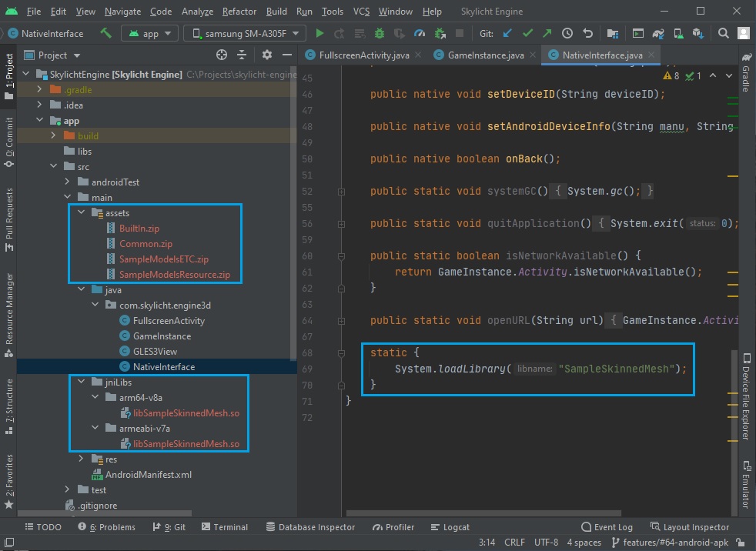
Task: Toggle the Gradle tool window
Action: click(746, 72)
